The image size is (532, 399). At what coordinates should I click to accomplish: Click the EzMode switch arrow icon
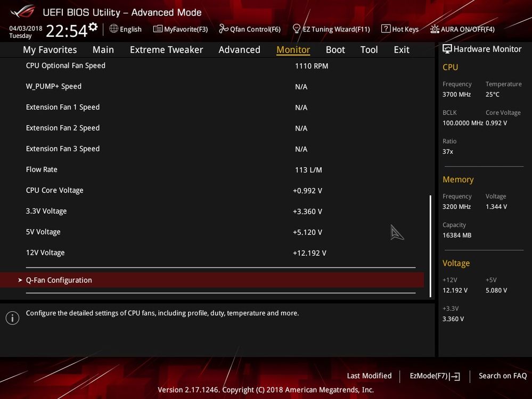point(455,376)
